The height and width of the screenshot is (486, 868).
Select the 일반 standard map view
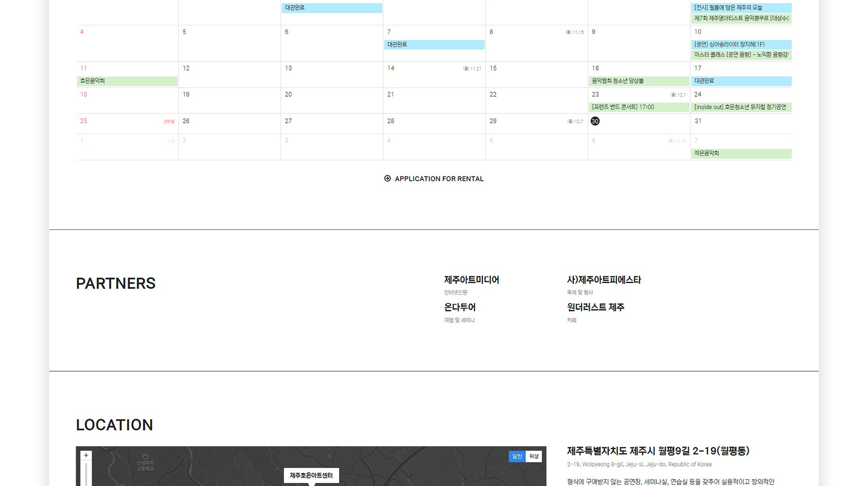pos(517,456)
